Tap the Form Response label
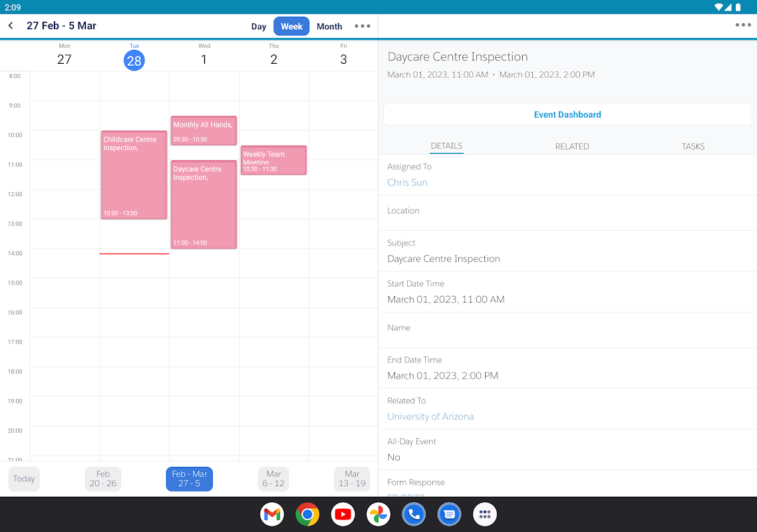This screenshot has height=532, width=757. [416, 482]
